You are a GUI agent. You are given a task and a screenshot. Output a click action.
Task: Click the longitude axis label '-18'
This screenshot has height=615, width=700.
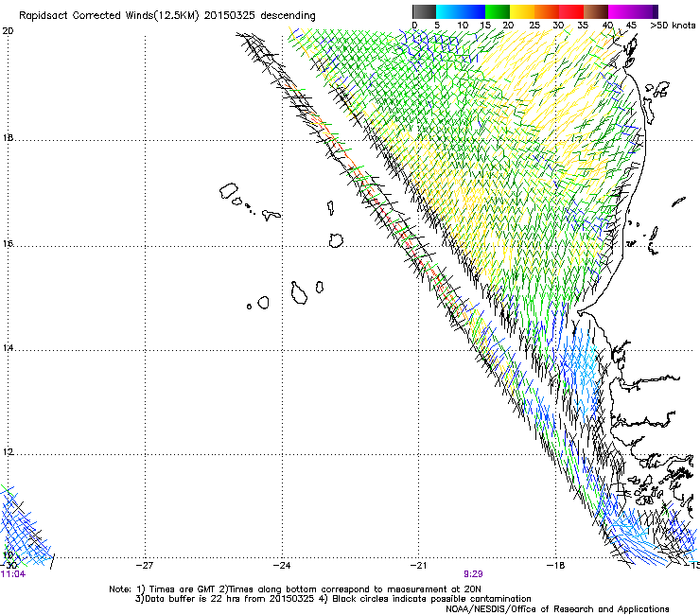click(x=556, y=566)
